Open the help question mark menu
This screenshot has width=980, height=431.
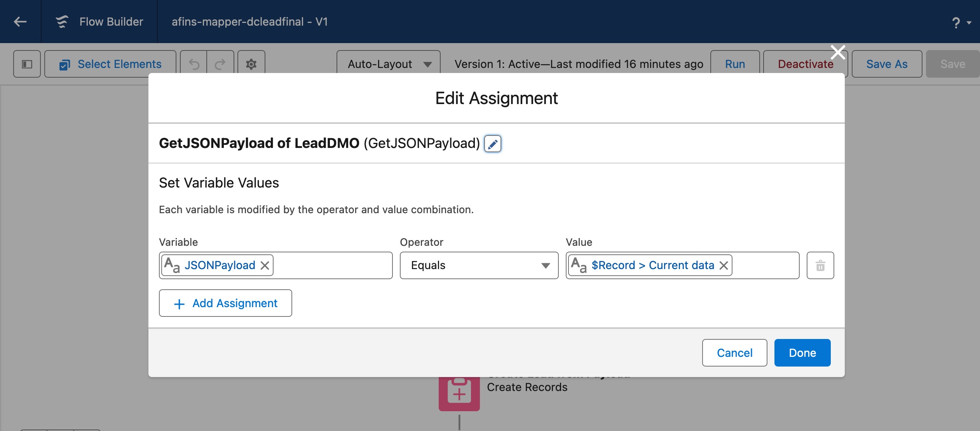960,23
